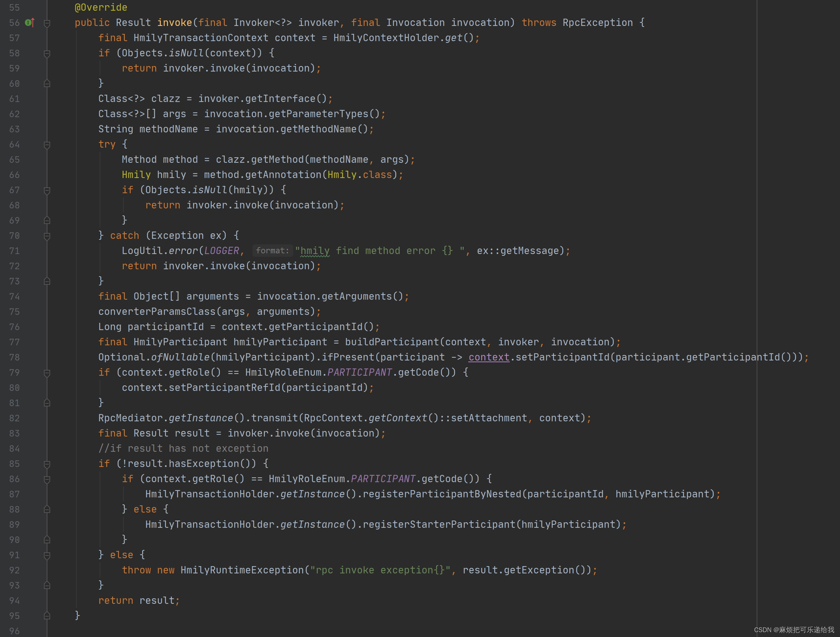
Task: Click the LOGGER constant on line 71
Action: pyautogui.click(x=222, y=251)
